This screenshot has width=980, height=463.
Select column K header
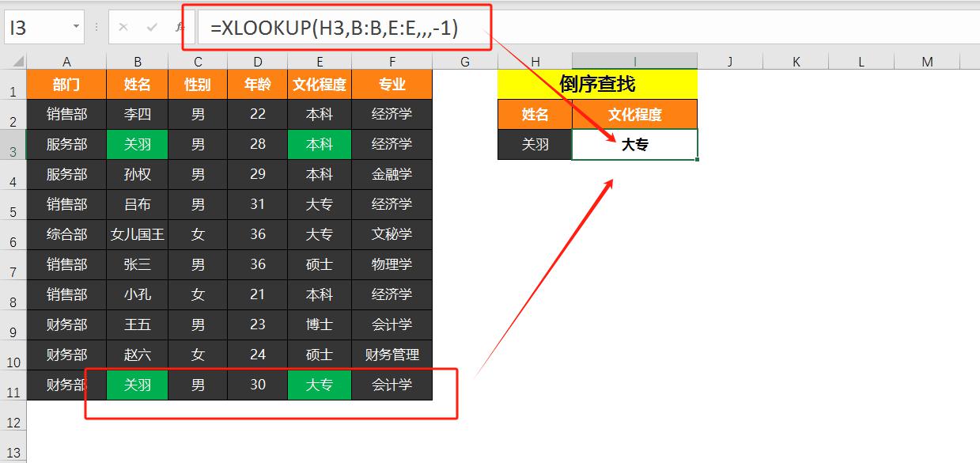pos(796,62)
